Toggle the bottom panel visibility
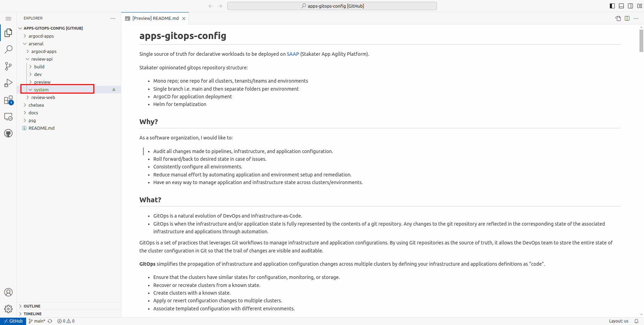Screen dimensions: 644x325 [621, 6]
